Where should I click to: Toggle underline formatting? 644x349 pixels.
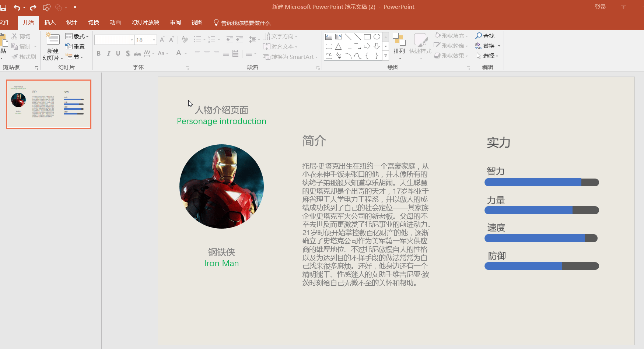pyautogui.click(x=118, y=54)
